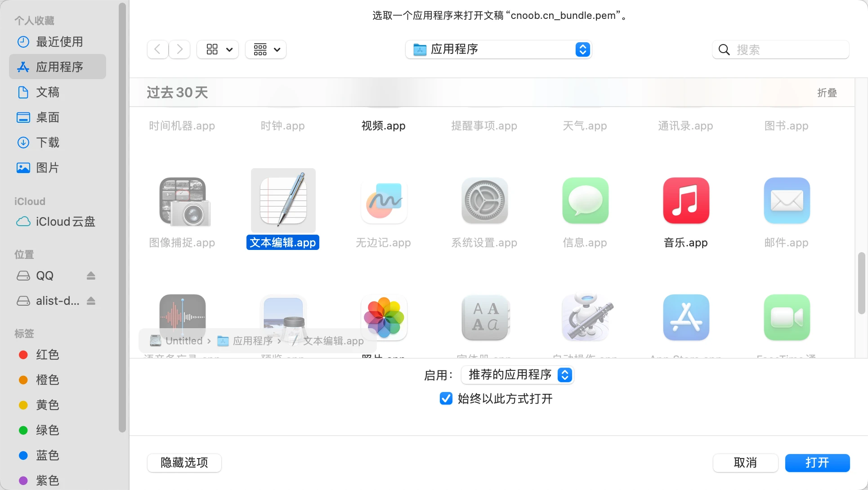Screen dimensions: 868x490
Task: Open the icon view mode dropdown
Action: (218, 49)
